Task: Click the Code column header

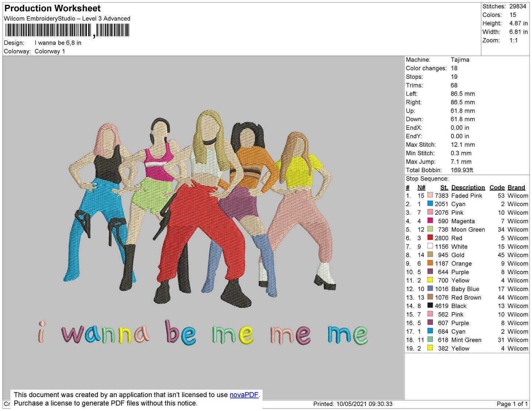Action: (x=497, y=187)
